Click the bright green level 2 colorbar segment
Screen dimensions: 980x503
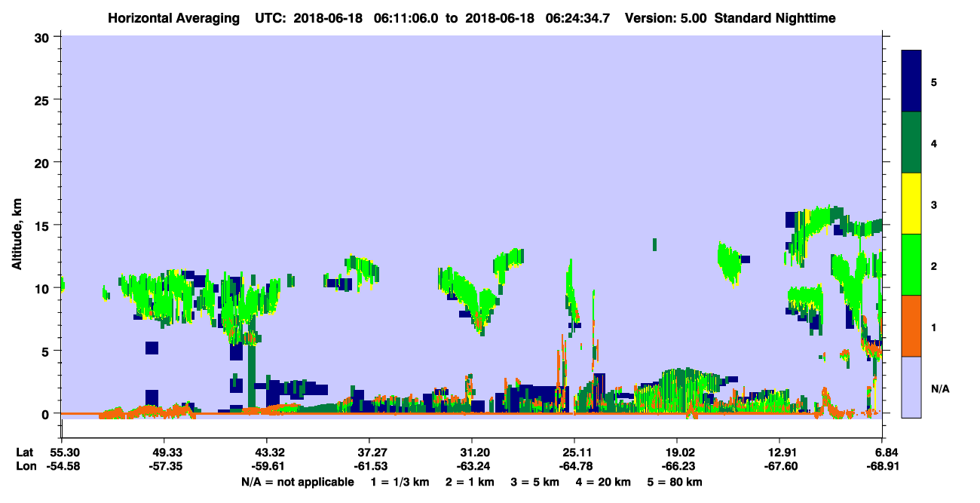(911, 265)
